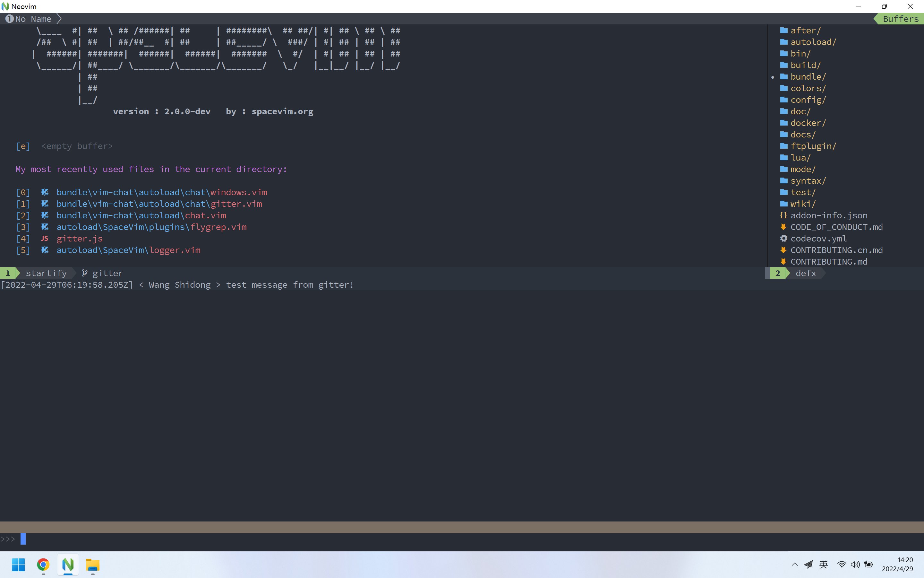Click the docs/ folder icon

point(784,134)
